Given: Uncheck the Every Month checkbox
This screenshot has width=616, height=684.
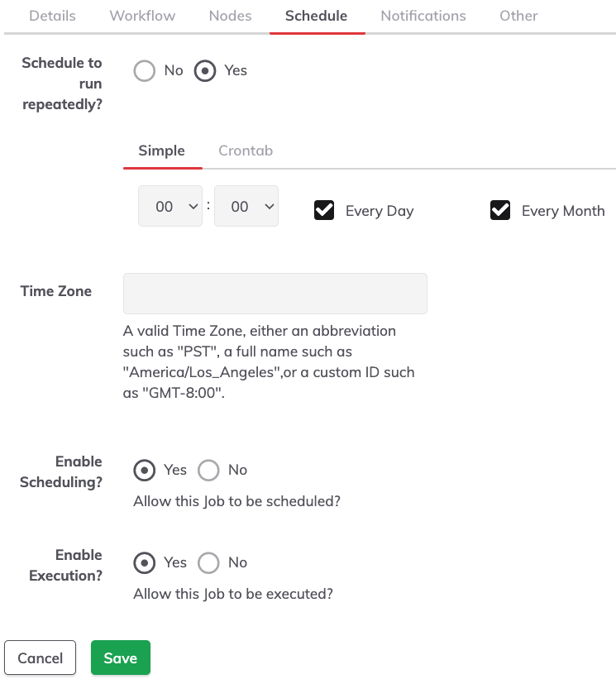Looking at the screenshot, I should 500,211.
